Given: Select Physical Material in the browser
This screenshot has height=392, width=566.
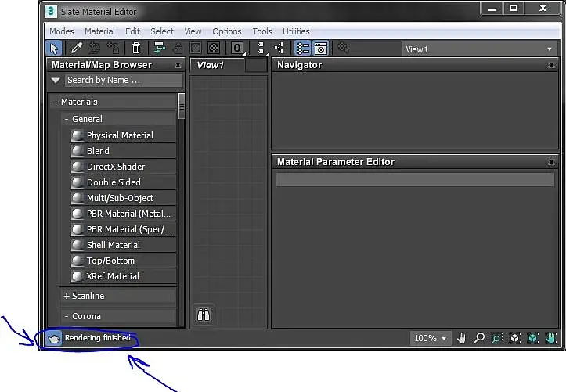Looking at the screenshot, I should pos(123,135).
